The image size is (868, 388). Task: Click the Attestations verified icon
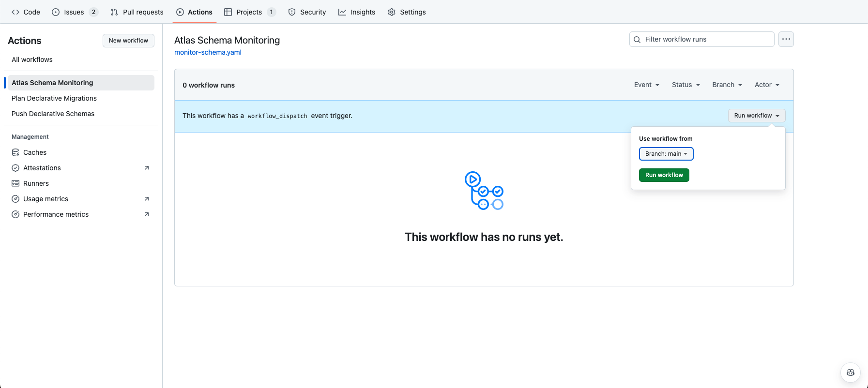click(15, 168)
